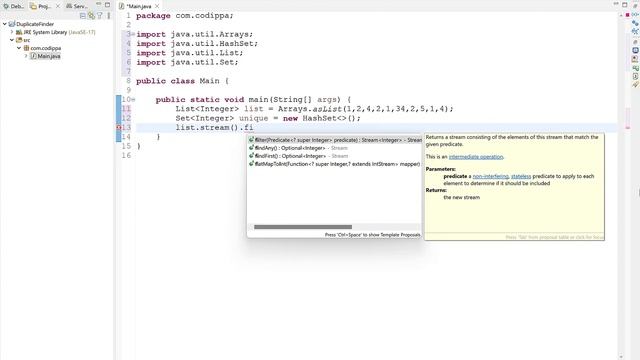Close the Project Explorer view tab
640x360 pixels.
click(x=58, y=6)
